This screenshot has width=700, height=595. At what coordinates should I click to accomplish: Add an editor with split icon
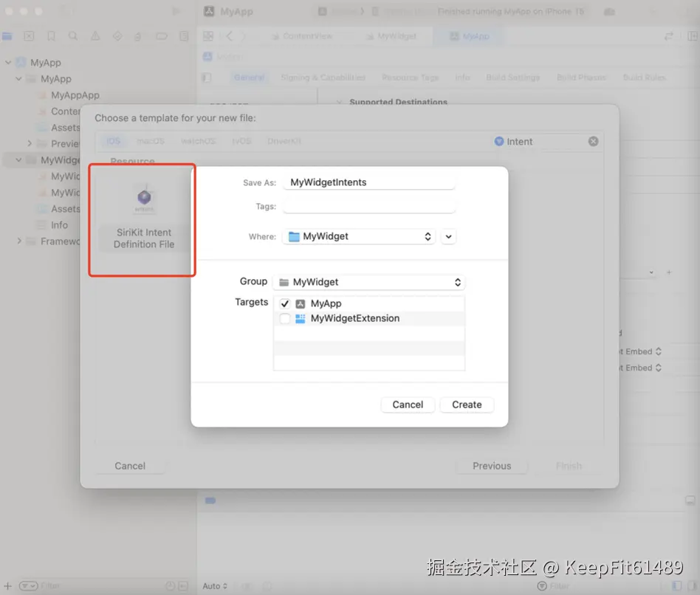(x=693, y=36)
